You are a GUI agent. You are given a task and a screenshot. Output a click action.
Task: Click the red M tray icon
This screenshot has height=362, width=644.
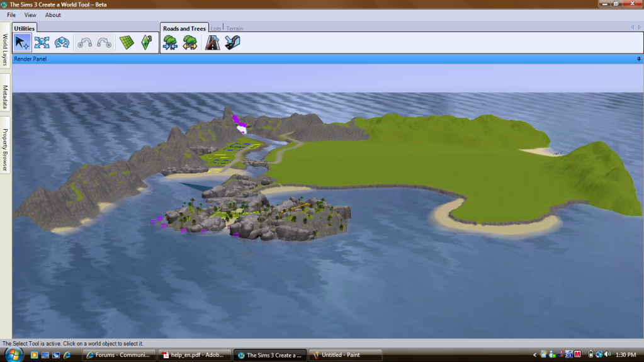pos(578,354)
